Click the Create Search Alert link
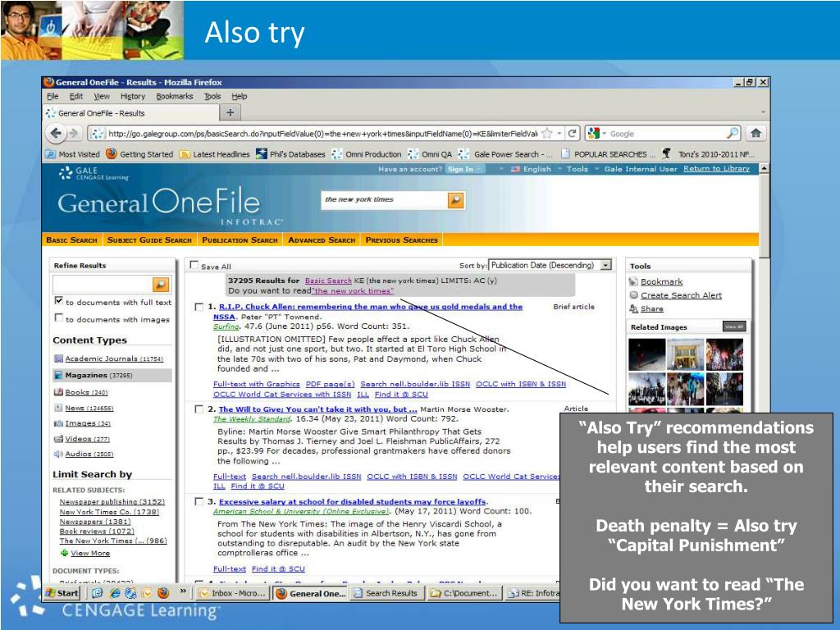This screenshot has width=840, height=630. 681,295
